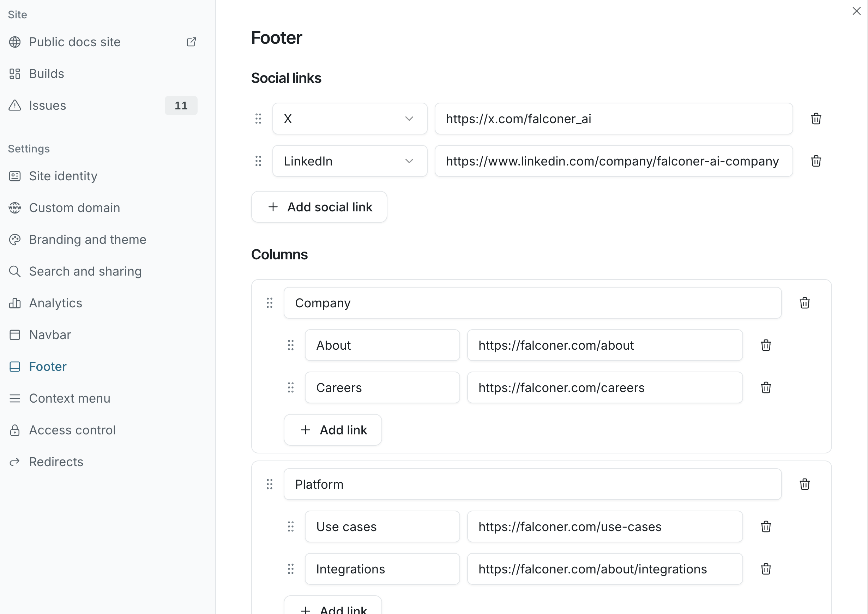Edit the Integrations label field
The image size is (868, 614).
[382, 569]
